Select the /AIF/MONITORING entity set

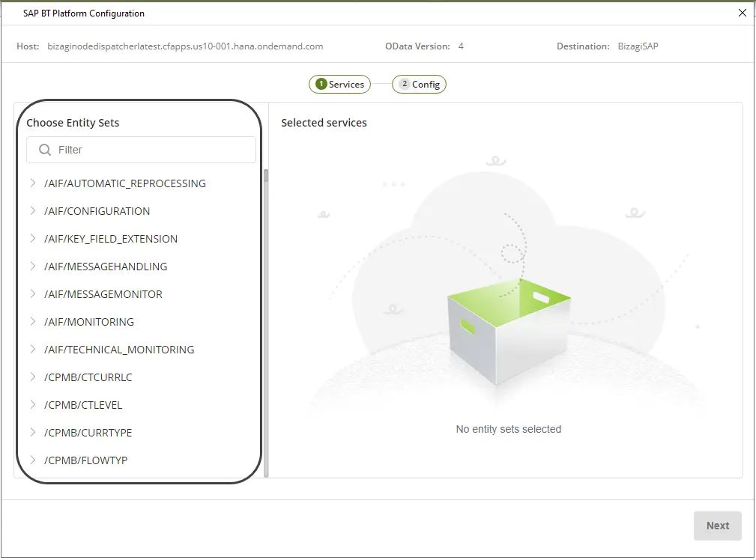(89, 322)
